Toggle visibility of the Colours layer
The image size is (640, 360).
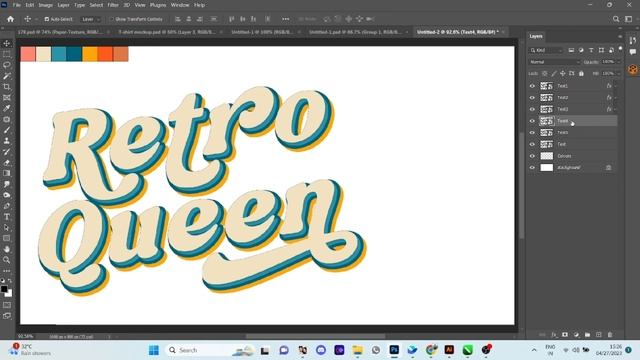point(532,156)
